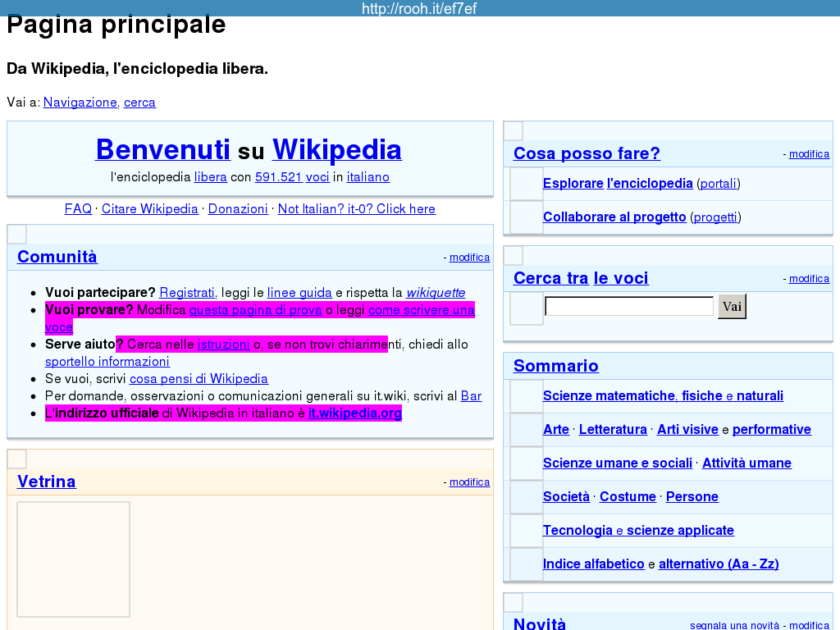The width and height of the screenshot is (840, 630).
Task: Open the it.wikipedia.org official address link
Action: (x=355, y=413)
